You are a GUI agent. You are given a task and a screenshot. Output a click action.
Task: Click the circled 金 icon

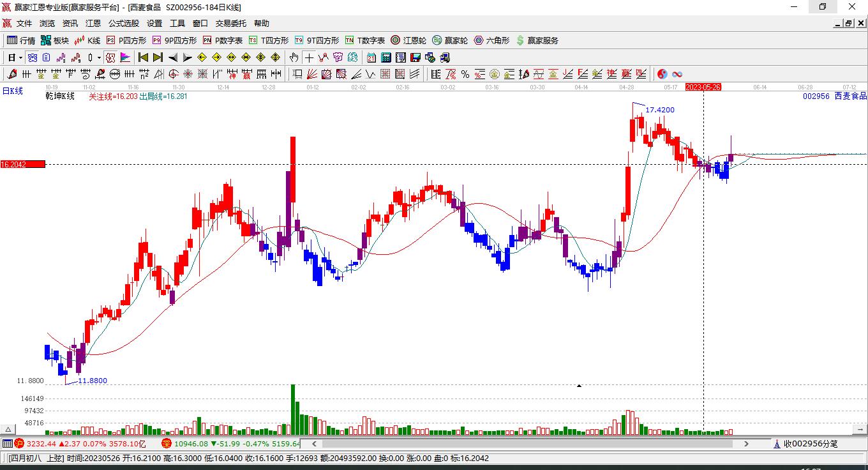point(494,74)
